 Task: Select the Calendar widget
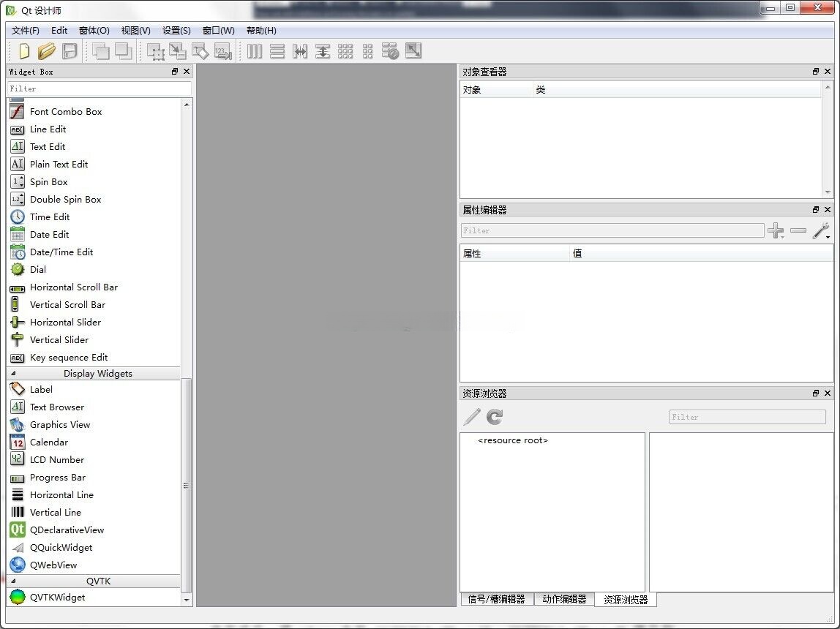(x=94, y=442)
